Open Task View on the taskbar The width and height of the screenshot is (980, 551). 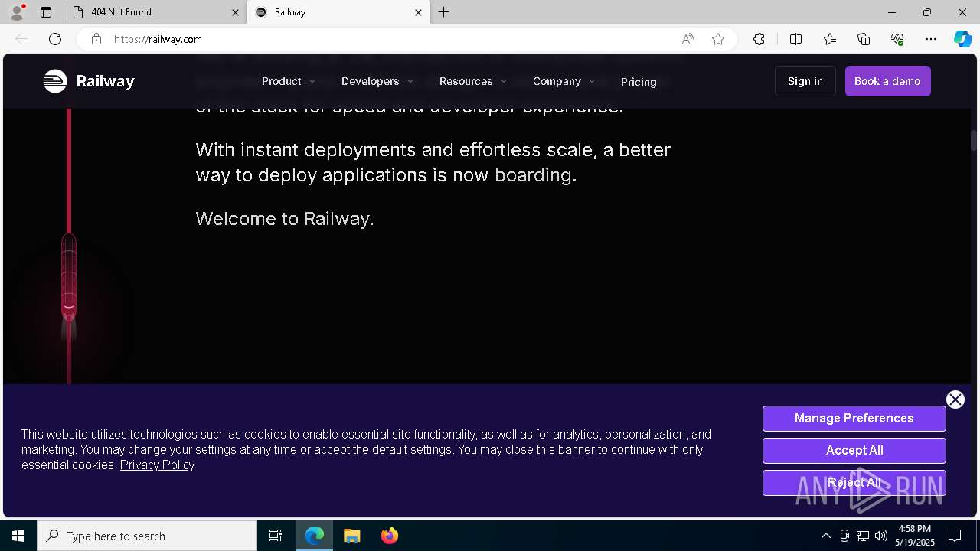pos(276,536)
